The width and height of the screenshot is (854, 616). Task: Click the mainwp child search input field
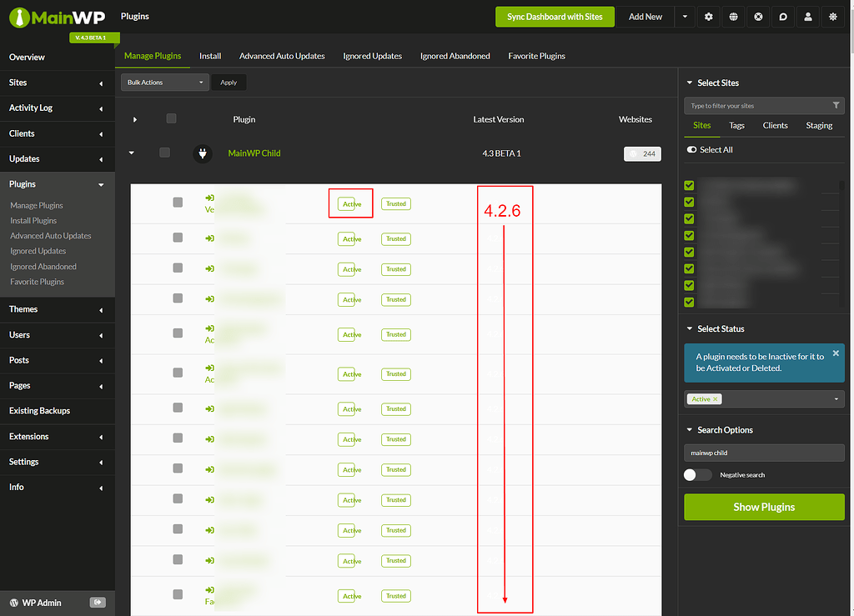pos(763,453)
